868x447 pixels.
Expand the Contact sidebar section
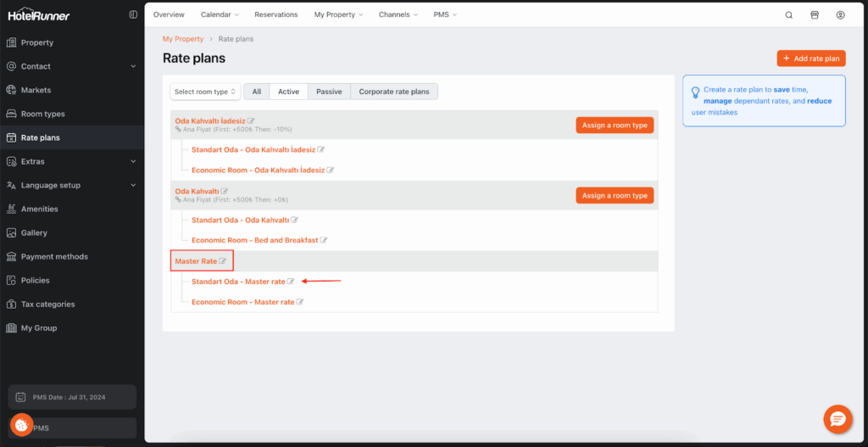[133, 66]
